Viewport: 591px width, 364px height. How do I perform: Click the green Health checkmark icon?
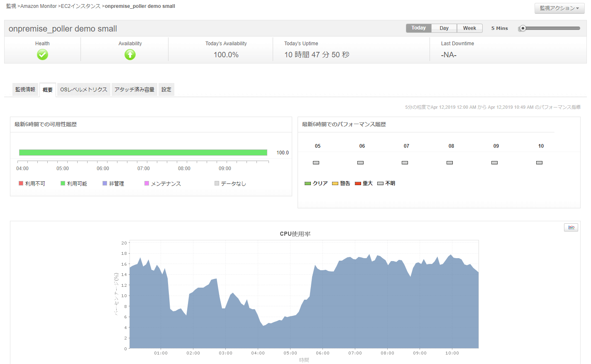click(x=42, y=55)
